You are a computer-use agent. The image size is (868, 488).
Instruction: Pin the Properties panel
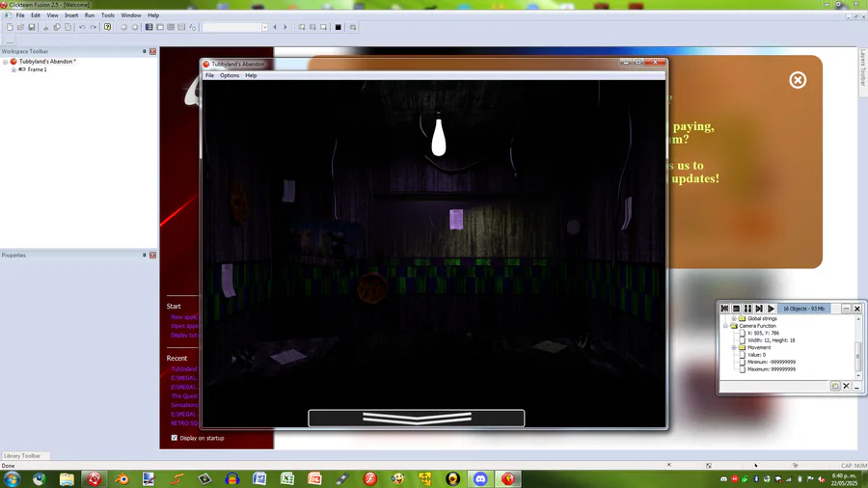144,255
